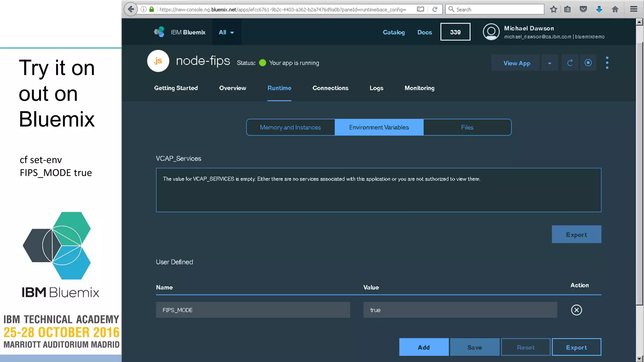Click the Pocket save icon

pyautogui.click(x=583, y=9)
